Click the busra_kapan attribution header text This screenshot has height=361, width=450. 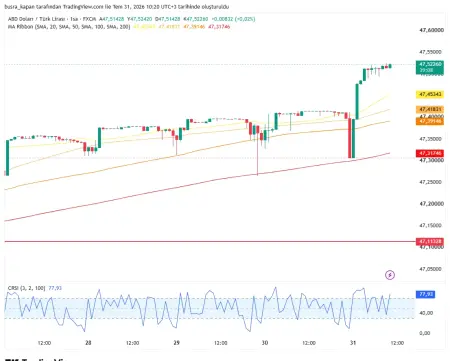[x=117, y=7]
